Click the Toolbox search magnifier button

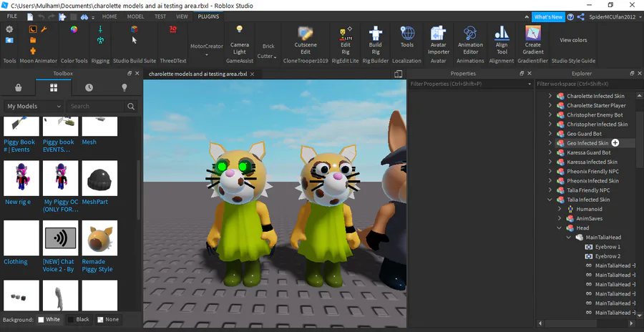tap(131, 106)
